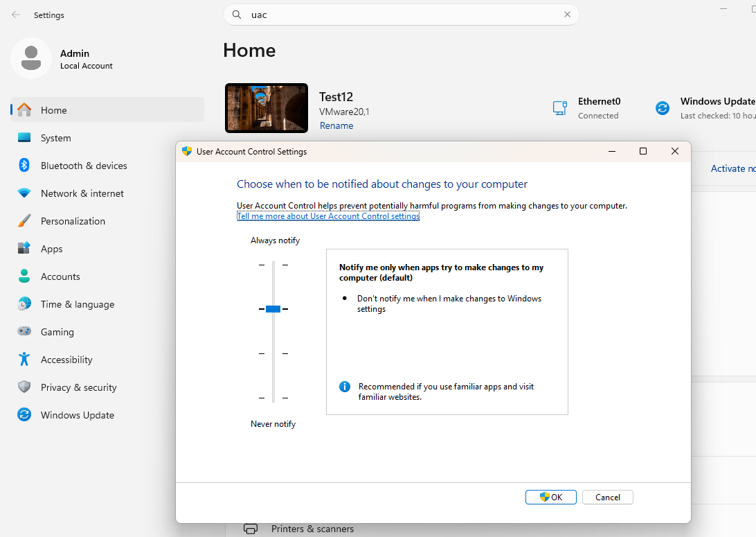Image resolution: width=756 pixels, height=537 pixels.
Task: Click the Admin Local Account name
Action: [x=75, y=53]
